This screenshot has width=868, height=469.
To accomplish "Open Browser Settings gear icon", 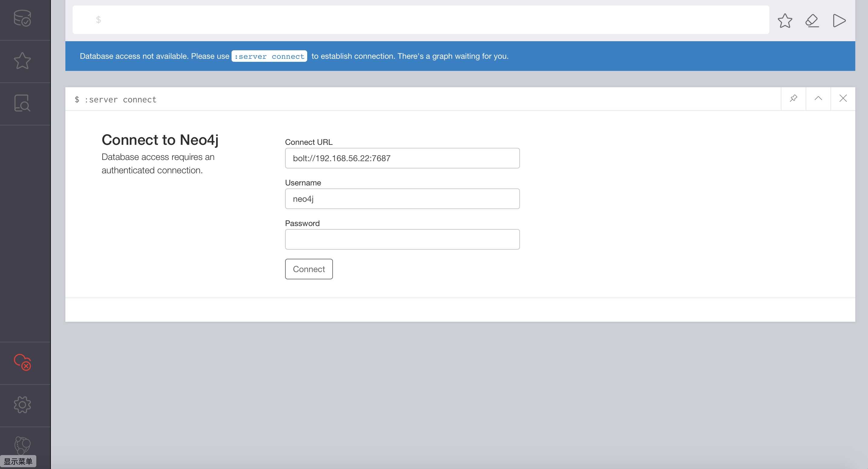I will (x=22, y=404).
